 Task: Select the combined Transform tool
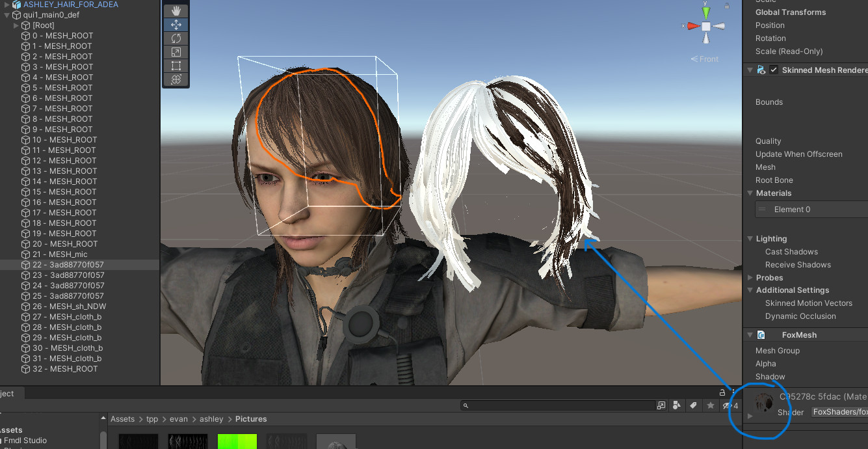(176, 79)
